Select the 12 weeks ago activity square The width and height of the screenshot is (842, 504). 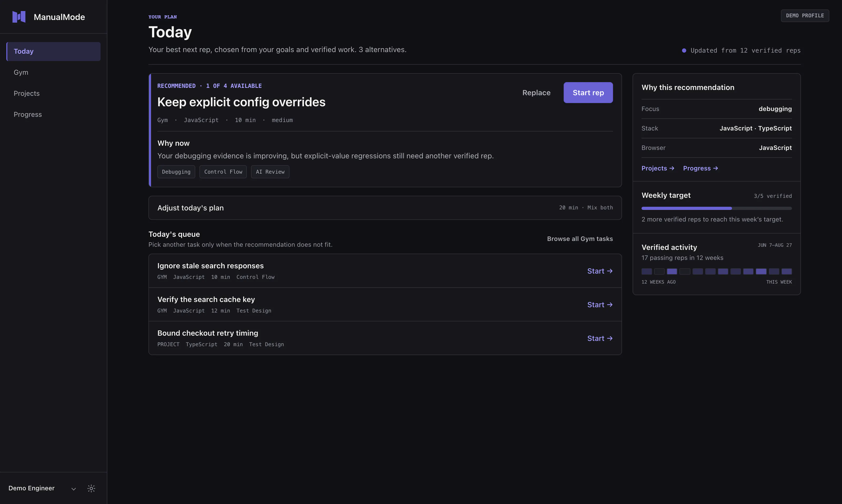646,271
